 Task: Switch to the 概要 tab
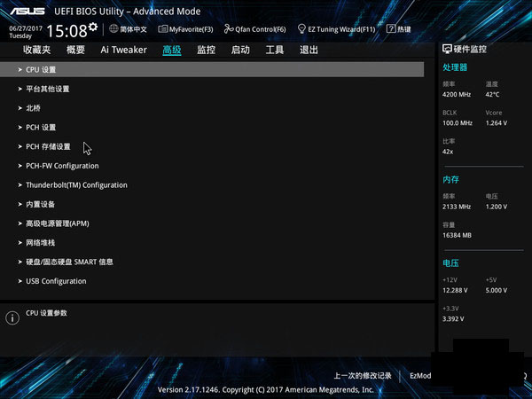[x=75, y=50]
